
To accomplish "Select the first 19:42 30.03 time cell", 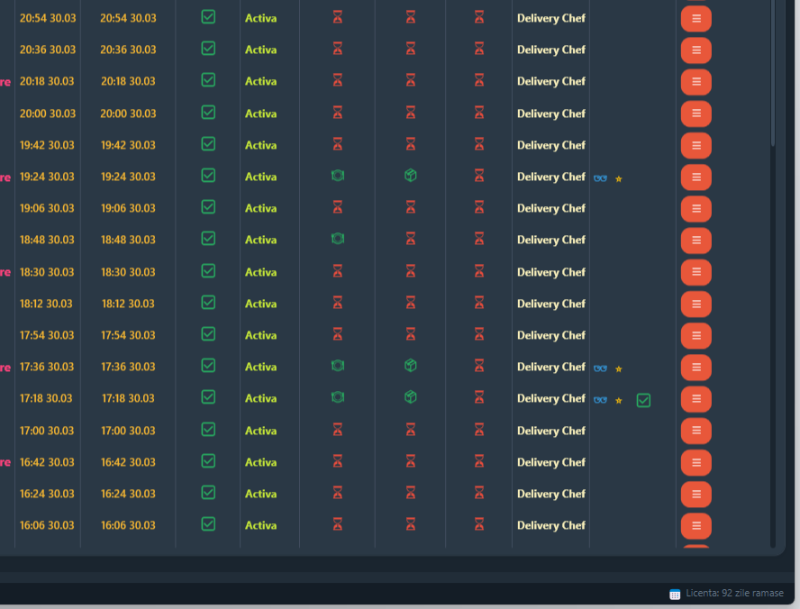I will coord(47,145).
